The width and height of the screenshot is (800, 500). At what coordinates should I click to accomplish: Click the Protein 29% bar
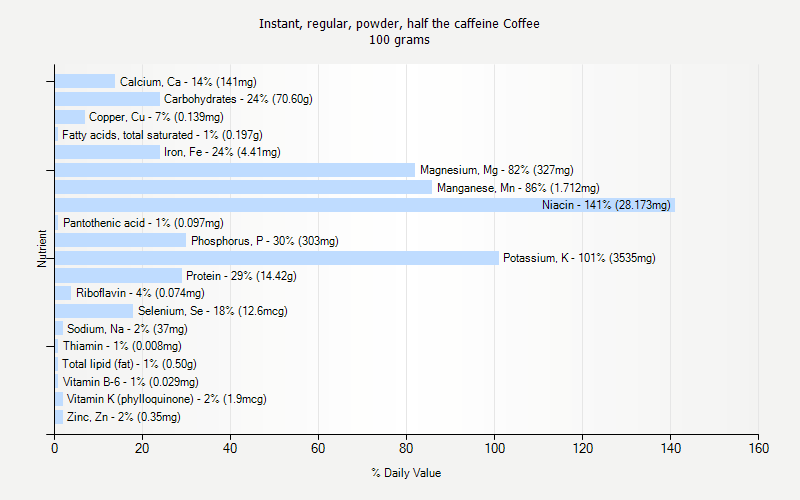pos(118,275)
